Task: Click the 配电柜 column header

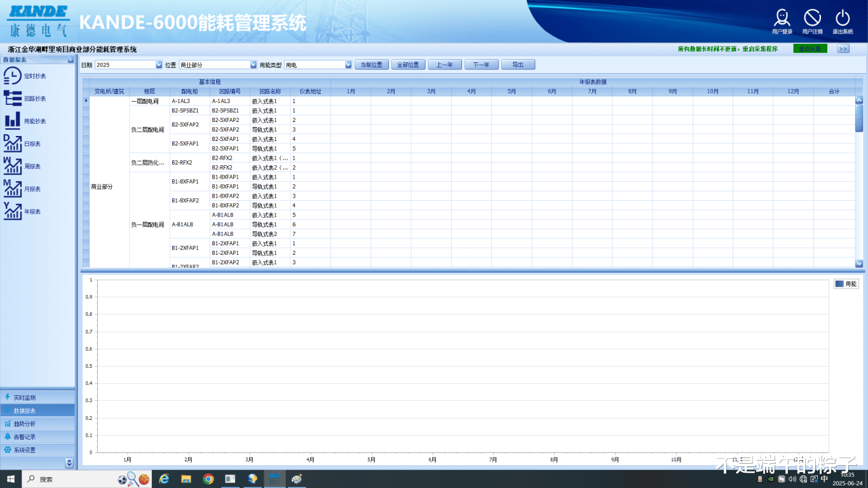Action: [x=189, y=91]
